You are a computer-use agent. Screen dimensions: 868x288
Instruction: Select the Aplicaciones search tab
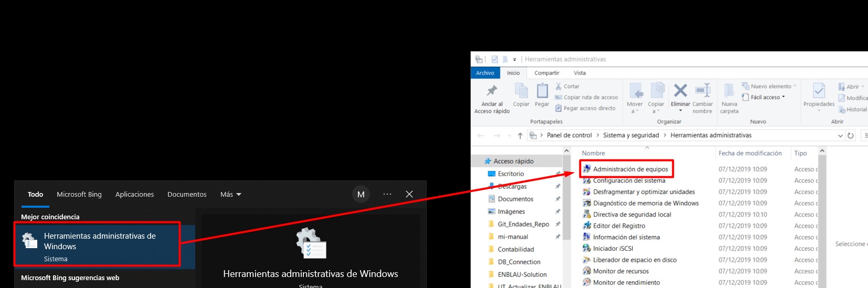[x=134, y=194]
